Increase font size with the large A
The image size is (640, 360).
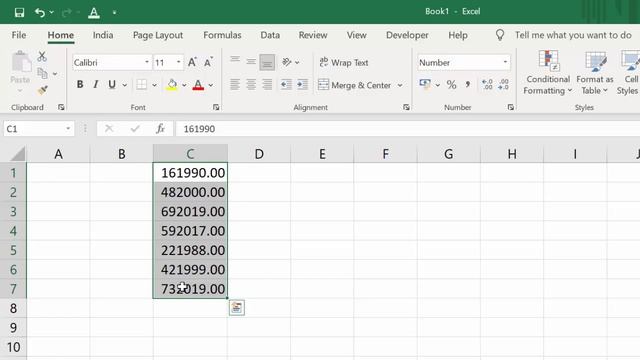pos(192,62)
